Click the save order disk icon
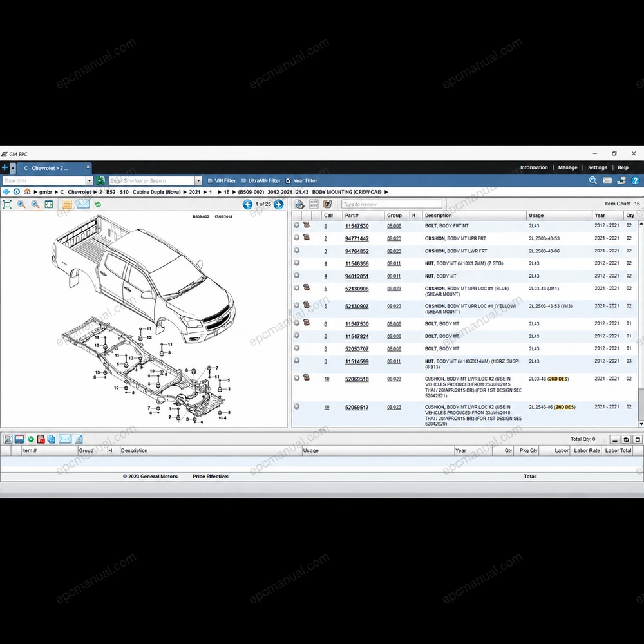Image resolution: width=644 pixels, height=644 pixels. [19, 439]
